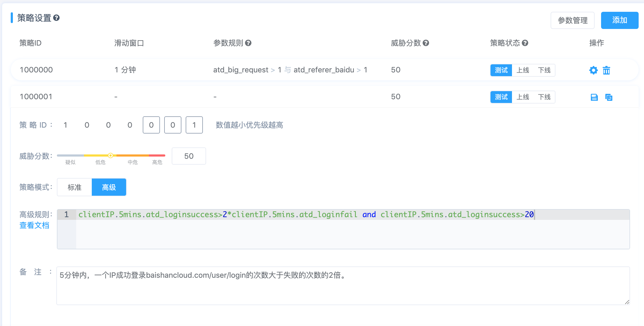Click the 1 分钟 sliding window value
This screenshot has width=644, height=326.
coord(125,70)
